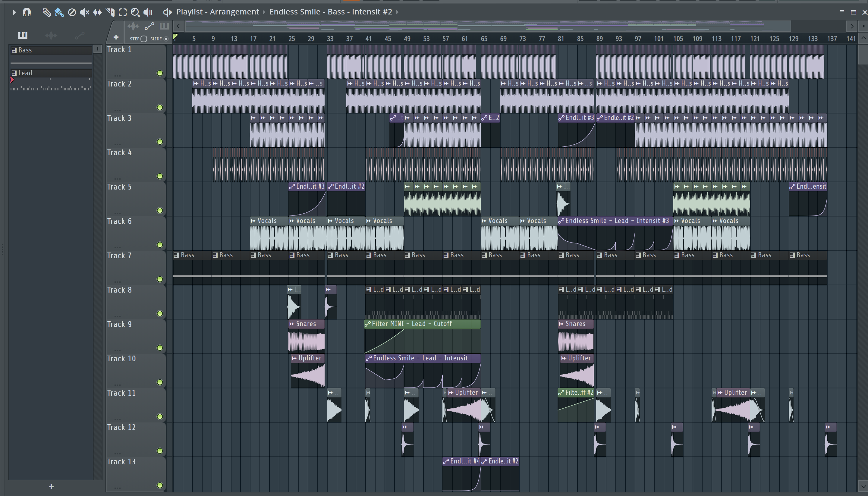Select the Mute tool
This screenshot has height=496, width=868.
click(84, 13)
